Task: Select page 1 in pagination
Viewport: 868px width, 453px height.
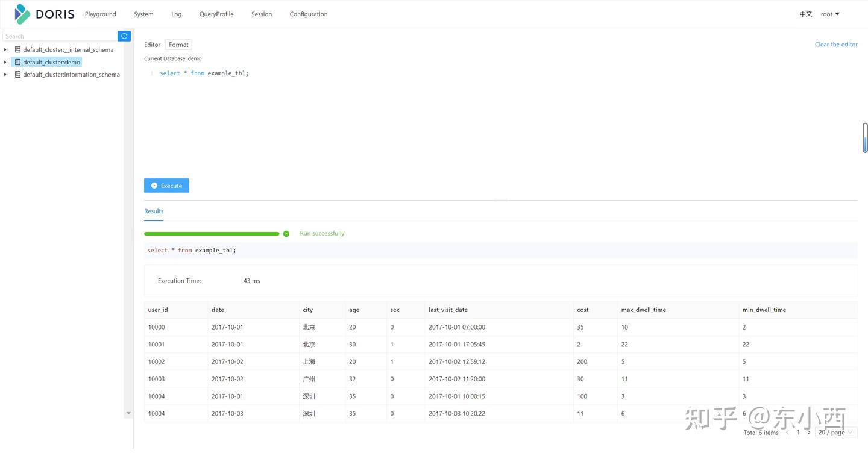Action: pyautogui.click(x=798, y=433)
